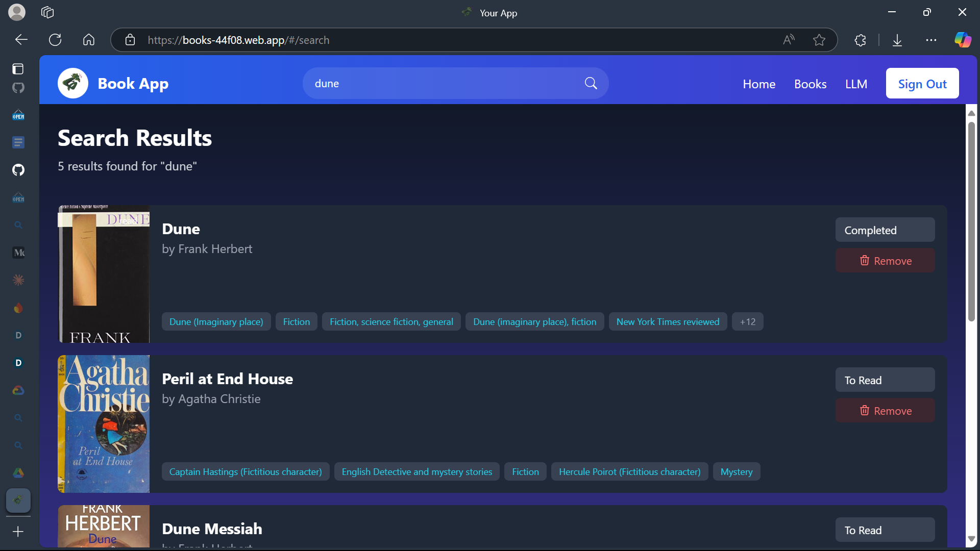
Task: Open the browser extensions icon
Action: click(x=860, y=40)
